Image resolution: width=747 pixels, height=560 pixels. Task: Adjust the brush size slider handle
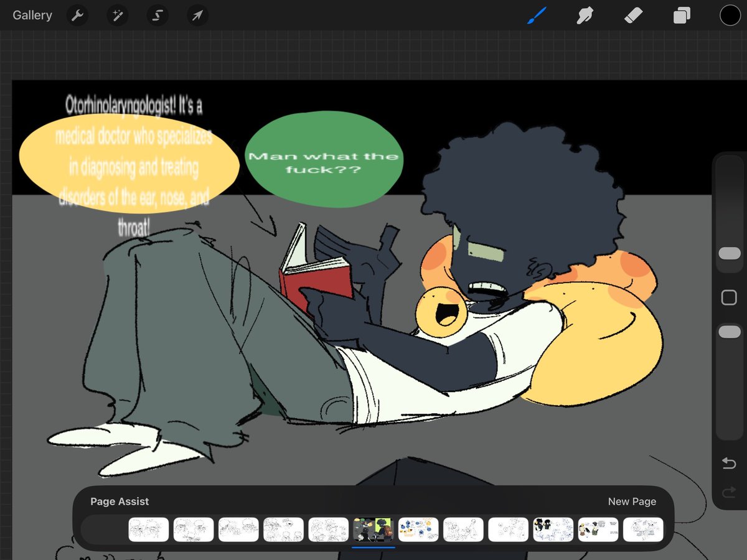729,253
